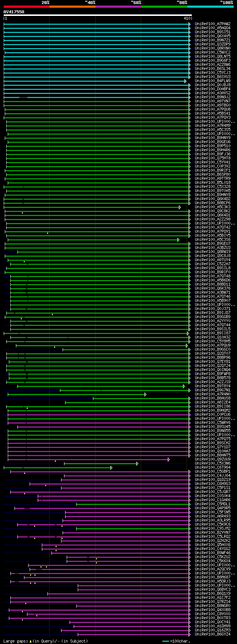Viewport: 237px width, 644px height.
Task: Open hit UniRef100_A7PAW2
Action: point(213,24)
